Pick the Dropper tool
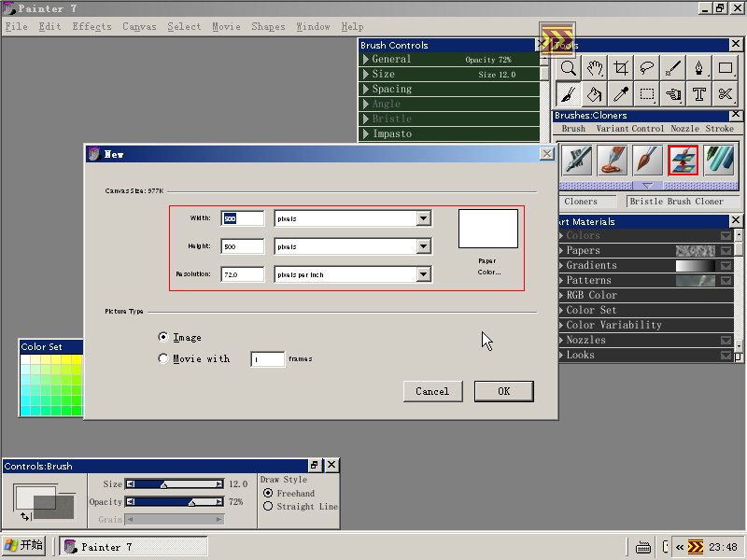Image resolution: width=747 pixels, height=560 pixels. (621, 94)
